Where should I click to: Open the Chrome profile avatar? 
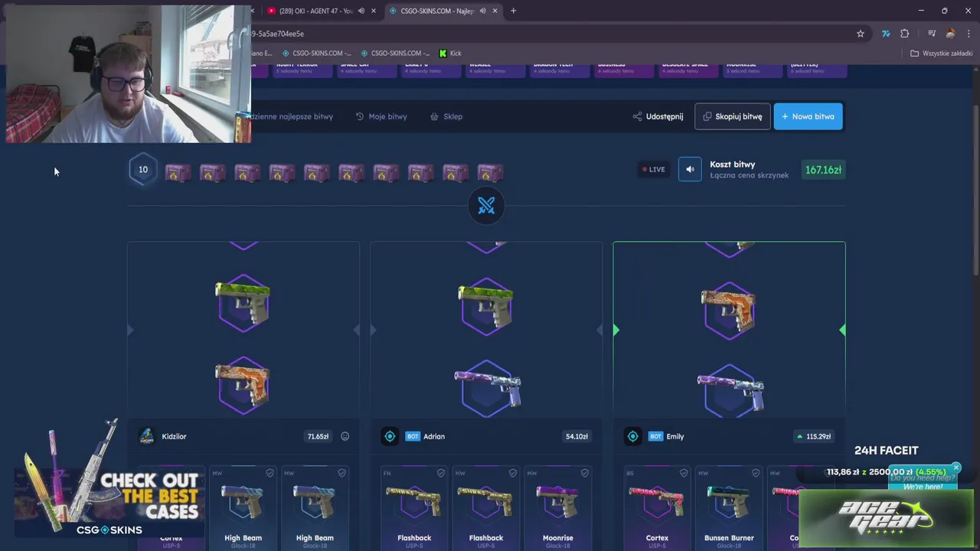point(950,34)
